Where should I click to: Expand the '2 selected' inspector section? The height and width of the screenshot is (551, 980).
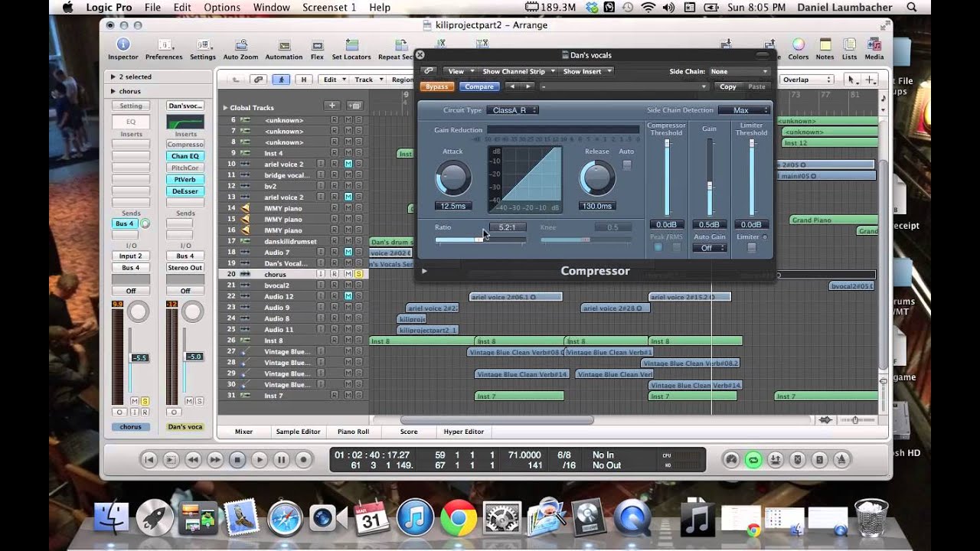coord(113,77)
